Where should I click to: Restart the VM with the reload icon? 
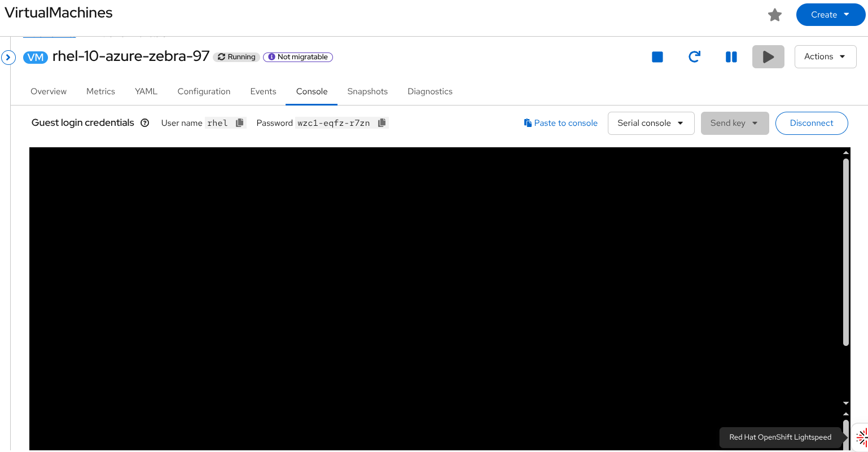coord(694,57)
